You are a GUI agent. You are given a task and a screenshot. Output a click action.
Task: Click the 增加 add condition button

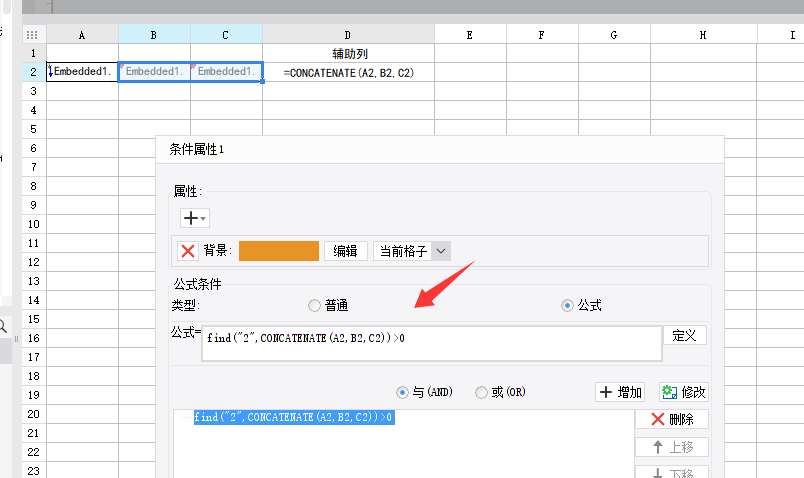coord(620,392)
